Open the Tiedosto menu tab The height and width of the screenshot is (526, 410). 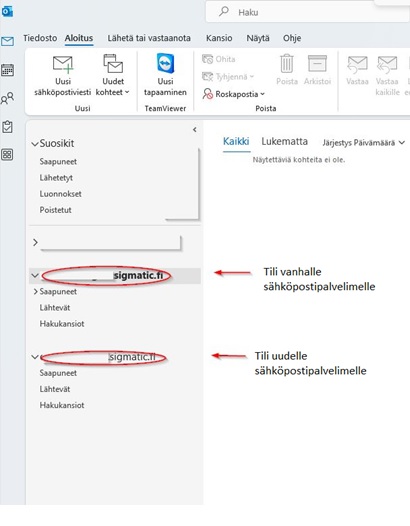pyautogui.click(x=40, y=38)
